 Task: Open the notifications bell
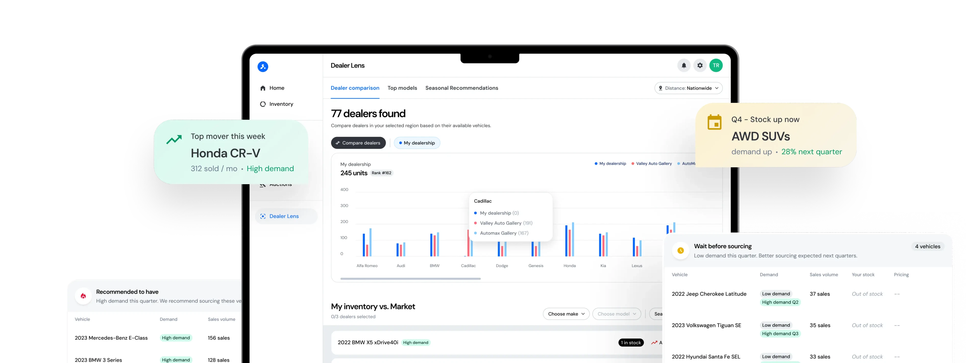(684, 65)
